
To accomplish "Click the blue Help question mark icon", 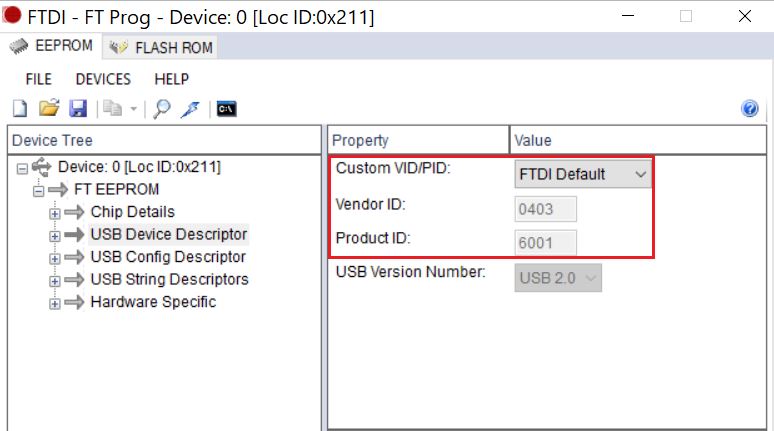I will [751, 109].
